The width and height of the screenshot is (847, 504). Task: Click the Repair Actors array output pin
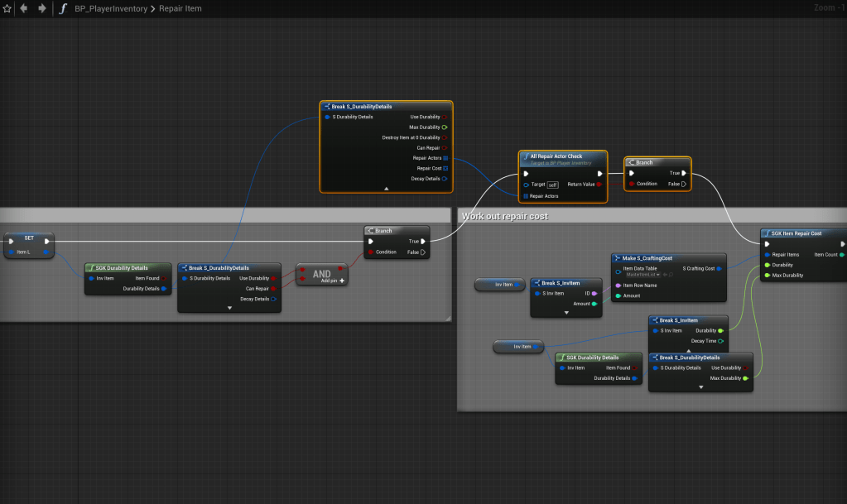pos(445,158)
